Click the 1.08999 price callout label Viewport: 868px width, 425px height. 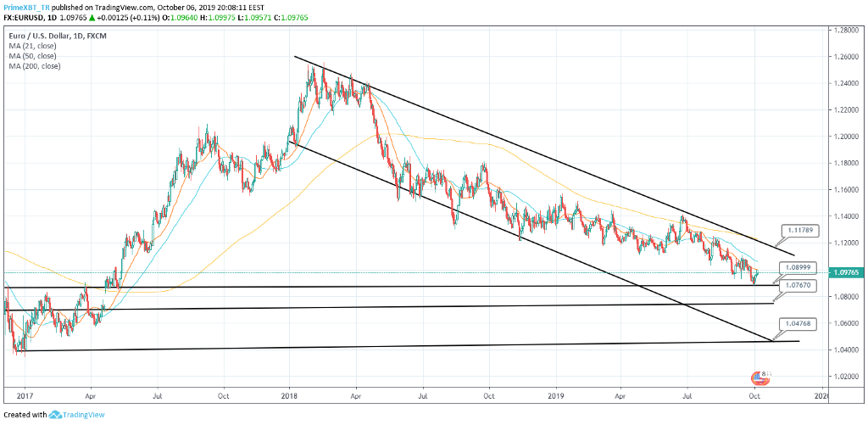click(797, 266)
